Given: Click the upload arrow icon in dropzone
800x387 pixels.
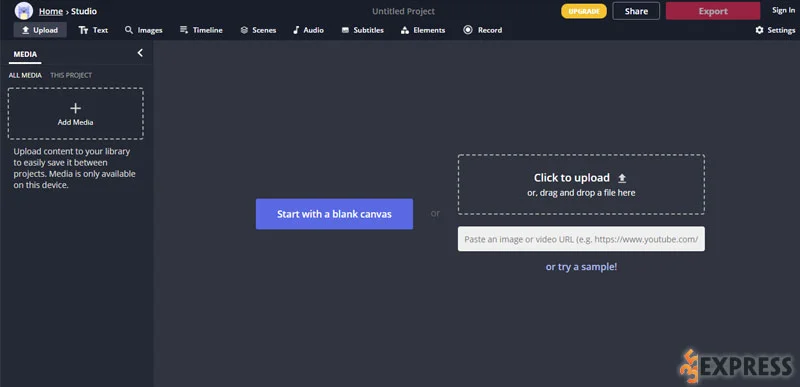Looking at the screenshot, I should (622, 178).
